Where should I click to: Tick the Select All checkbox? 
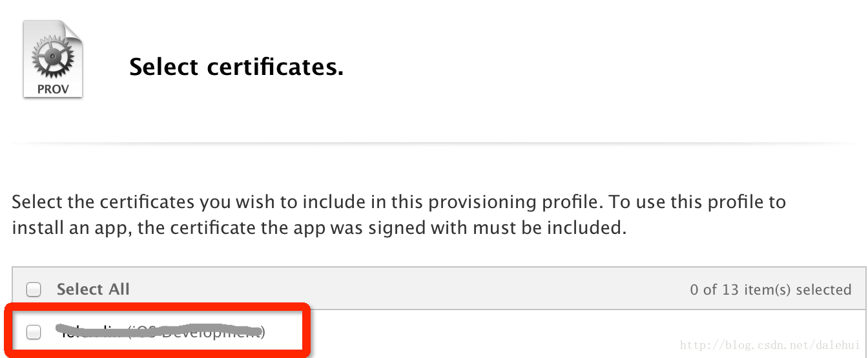tap(34, 290)
